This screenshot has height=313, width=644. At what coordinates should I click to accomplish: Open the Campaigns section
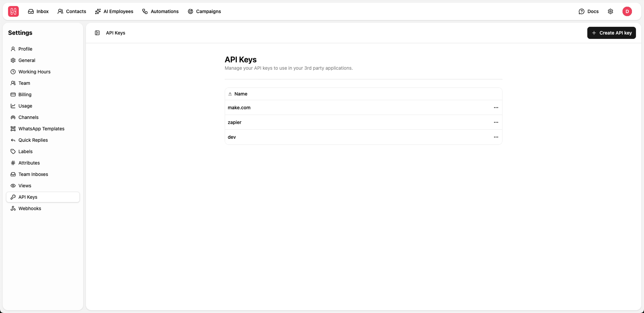[x=205, y=11]
